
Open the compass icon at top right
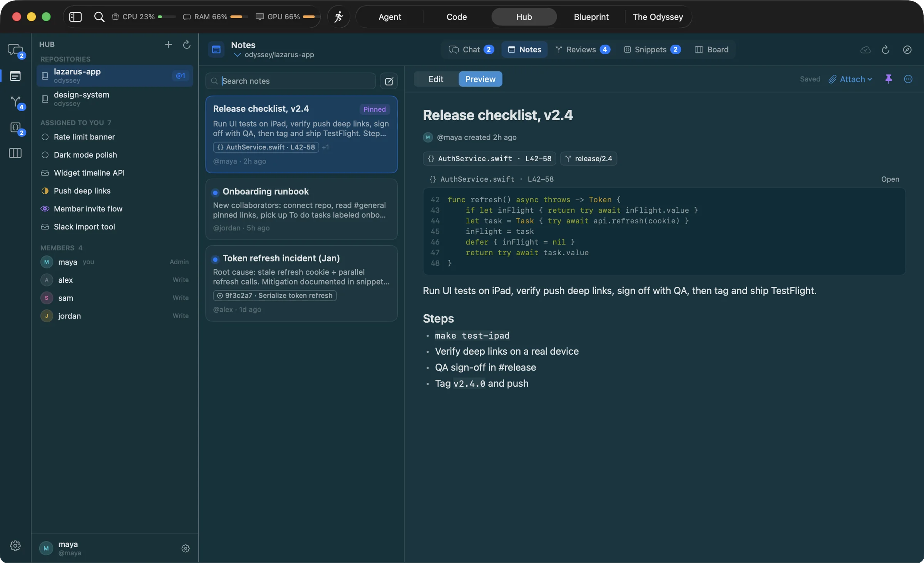[x=907, y=50]
